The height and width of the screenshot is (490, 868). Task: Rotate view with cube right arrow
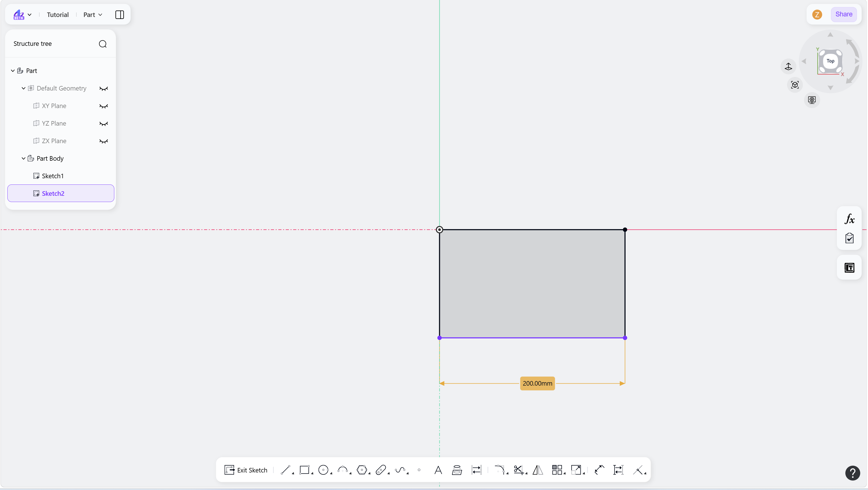pos(857,61)
